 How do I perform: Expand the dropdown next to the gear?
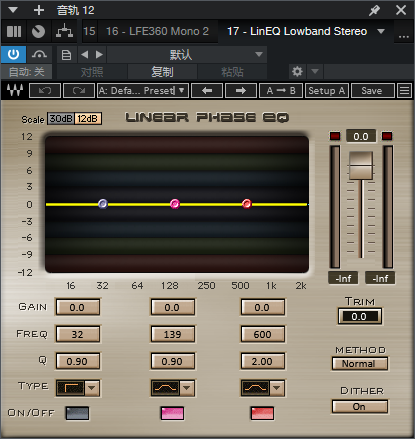point(315,71)
